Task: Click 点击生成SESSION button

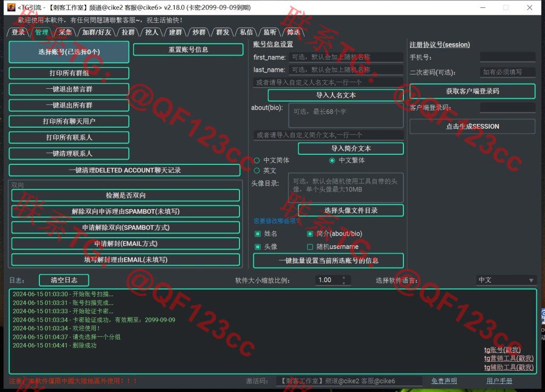Action: [473, 127]
